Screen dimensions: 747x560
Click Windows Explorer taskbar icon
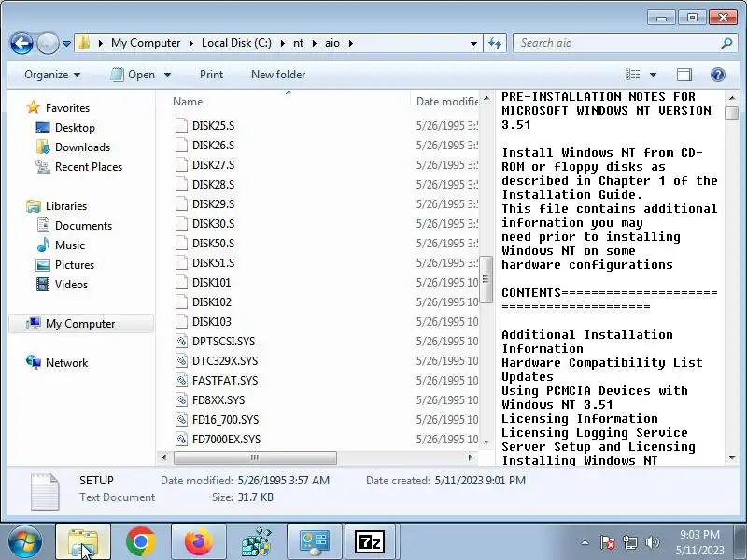coord(83,541)
